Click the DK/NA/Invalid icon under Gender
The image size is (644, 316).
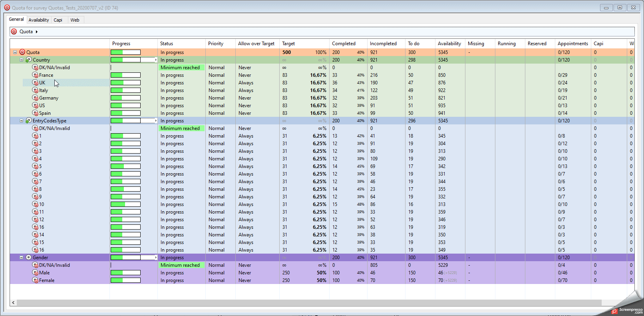click(x=35, y=265)
